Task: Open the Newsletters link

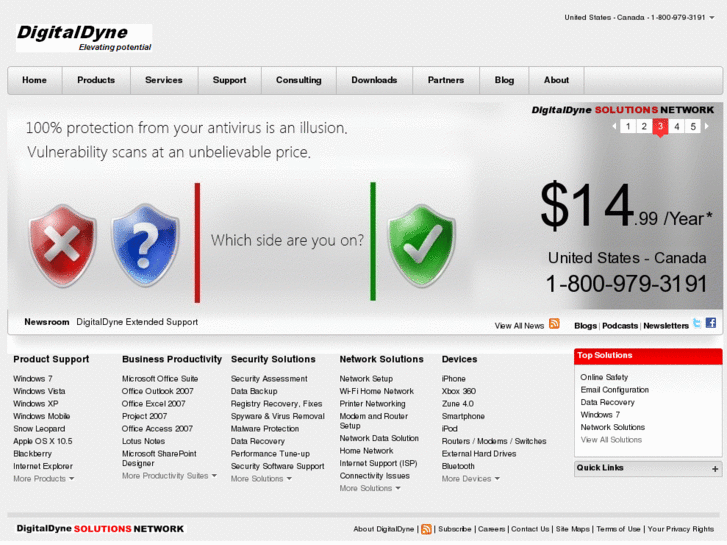Action: tap(666, 326)
